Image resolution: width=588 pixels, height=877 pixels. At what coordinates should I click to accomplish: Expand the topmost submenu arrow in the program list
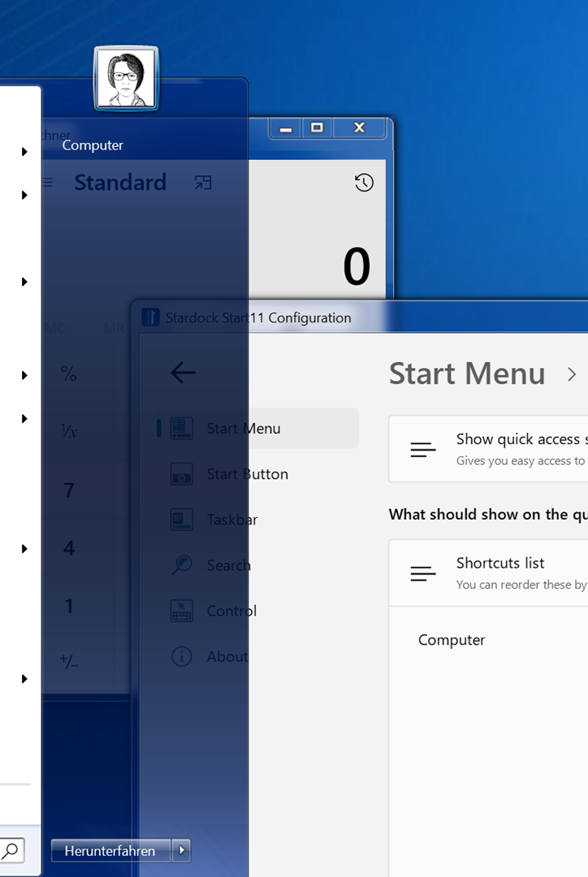pos(25,152)
